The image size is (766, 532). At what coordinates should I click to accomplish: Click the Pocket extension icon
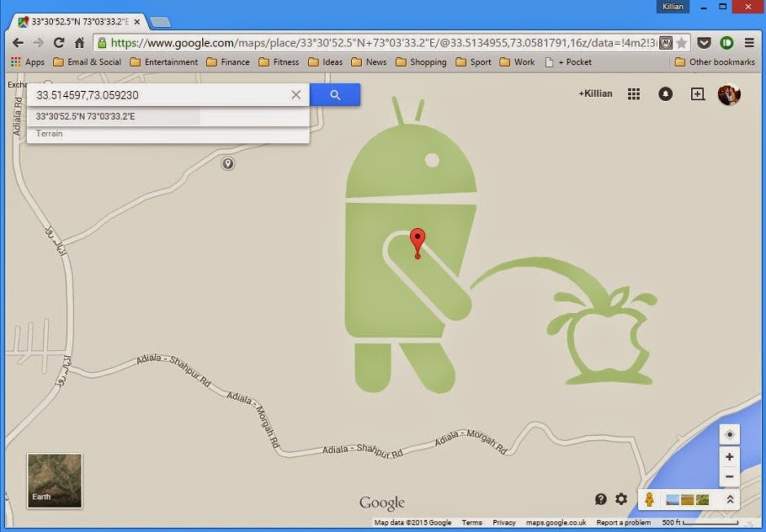(704, 43)
